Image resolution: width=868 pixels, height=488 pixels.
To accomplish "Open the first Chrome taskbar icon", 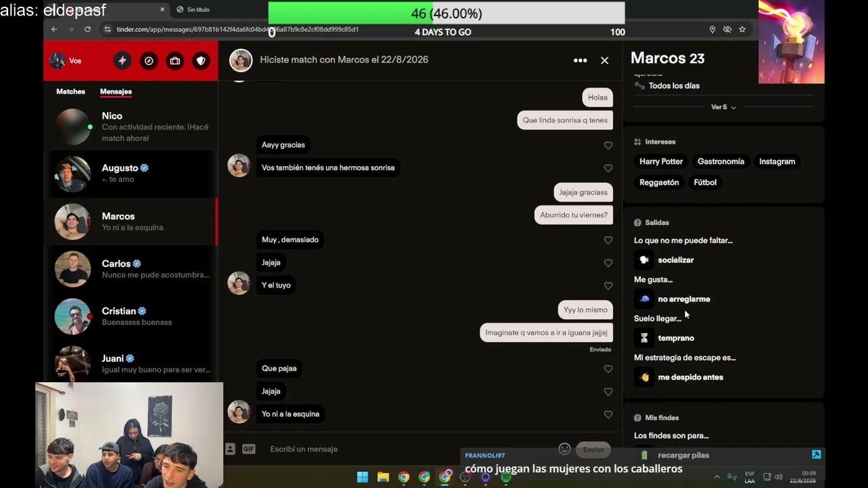I will tap(403, 477).
